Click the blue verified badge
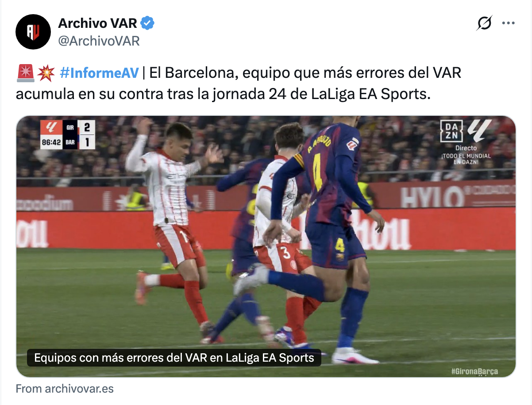532x405 pixels. tap(147, 23)
